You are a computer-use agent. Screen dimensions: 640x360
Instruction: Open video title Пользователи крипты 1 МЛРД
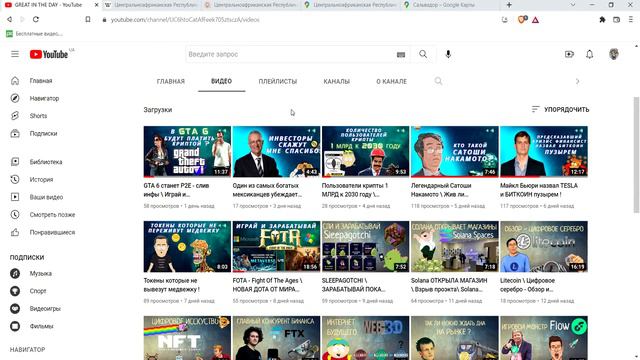[x=354, y=190]
